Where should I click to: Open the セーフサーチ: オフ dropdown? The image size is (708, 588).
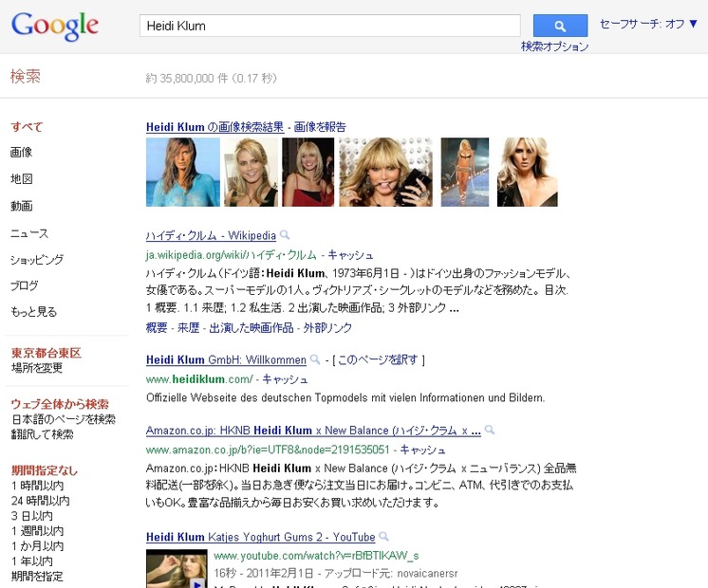coord(648,24)
